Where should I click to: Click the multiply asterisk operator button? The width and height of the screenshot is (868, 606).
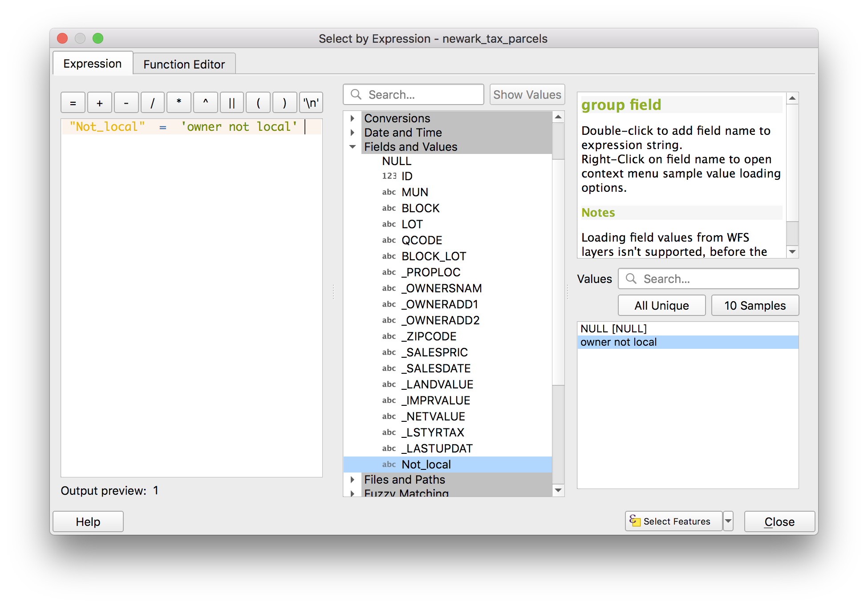[179, 103]
